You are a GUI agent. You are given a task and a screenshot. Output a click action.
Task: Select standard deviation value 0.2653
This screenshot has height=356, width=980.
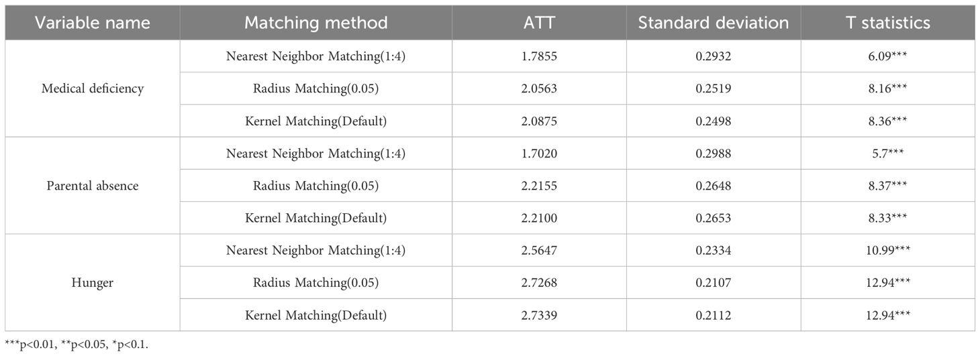(713, 218)
